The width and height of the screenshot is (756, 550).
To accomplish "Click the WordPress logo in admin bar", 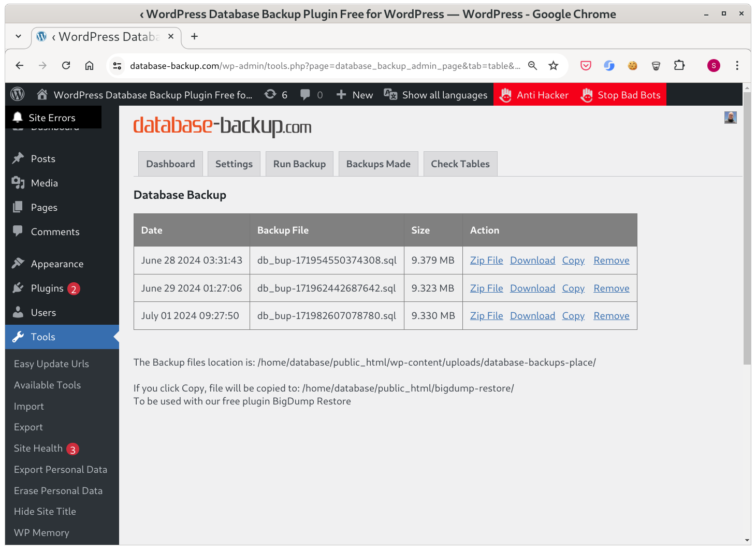I will 18,94.
